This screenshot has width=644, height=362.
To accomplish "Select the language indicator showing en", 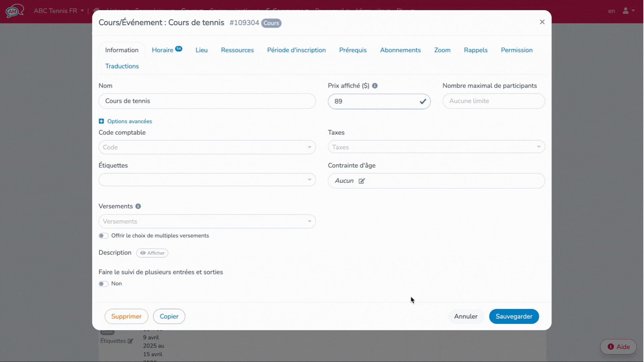I will (611, 11).
